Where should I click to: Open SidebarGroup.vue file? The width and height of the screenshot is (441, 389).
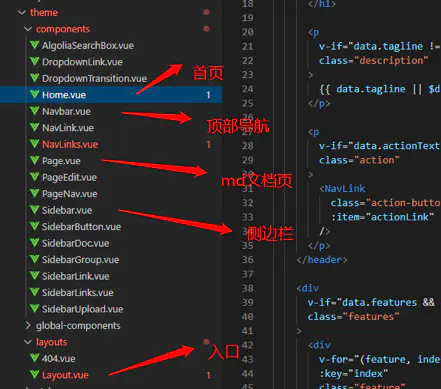pyautogui.click(x=80, y=260)
